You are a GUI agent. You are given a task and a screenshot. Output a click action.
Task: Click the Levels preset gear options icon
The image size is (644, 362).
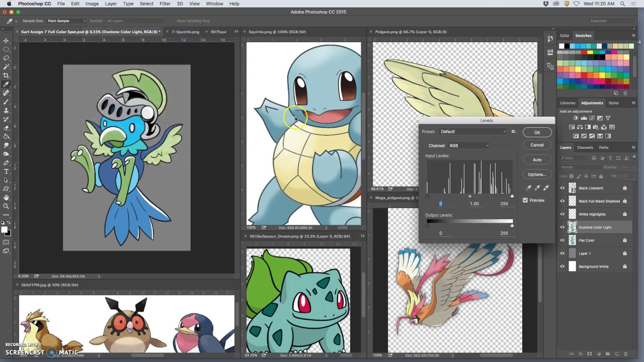click(514, 132)
